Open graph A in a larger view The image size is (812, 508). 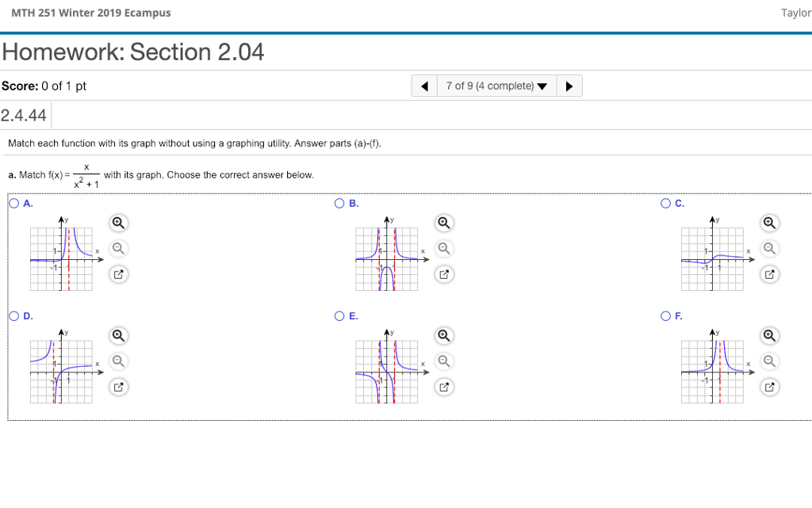coord(117,274)
